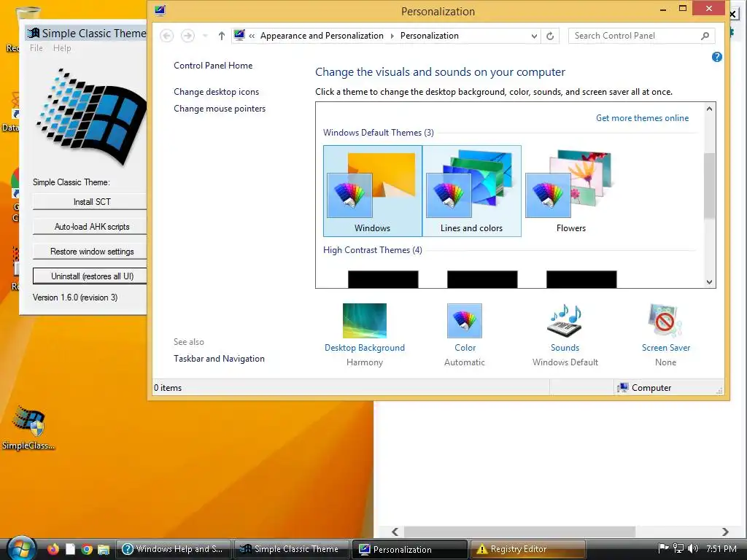Click the Back navigation arrow

point(167,36)
